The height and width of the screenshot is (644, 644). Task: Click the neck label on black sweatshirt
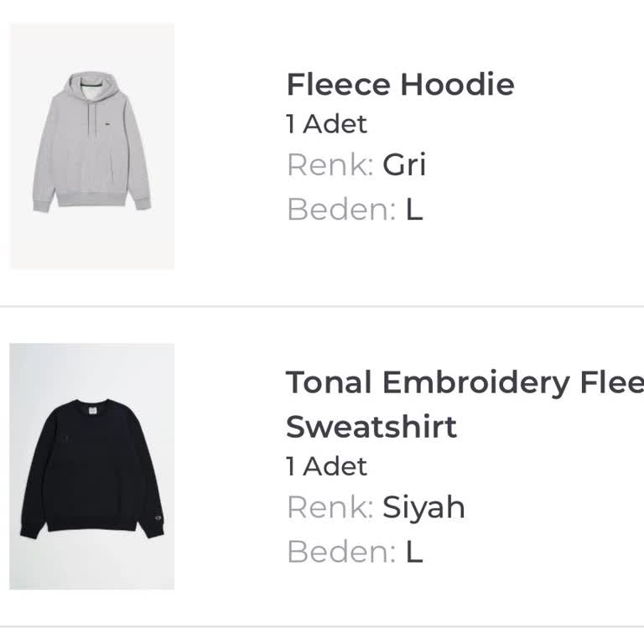tap(92, 410)
